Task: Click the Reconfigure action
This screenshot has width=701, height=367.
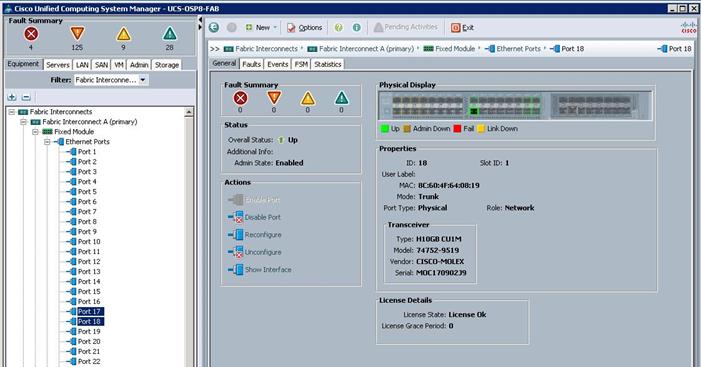Action: (x=255, y=235)
